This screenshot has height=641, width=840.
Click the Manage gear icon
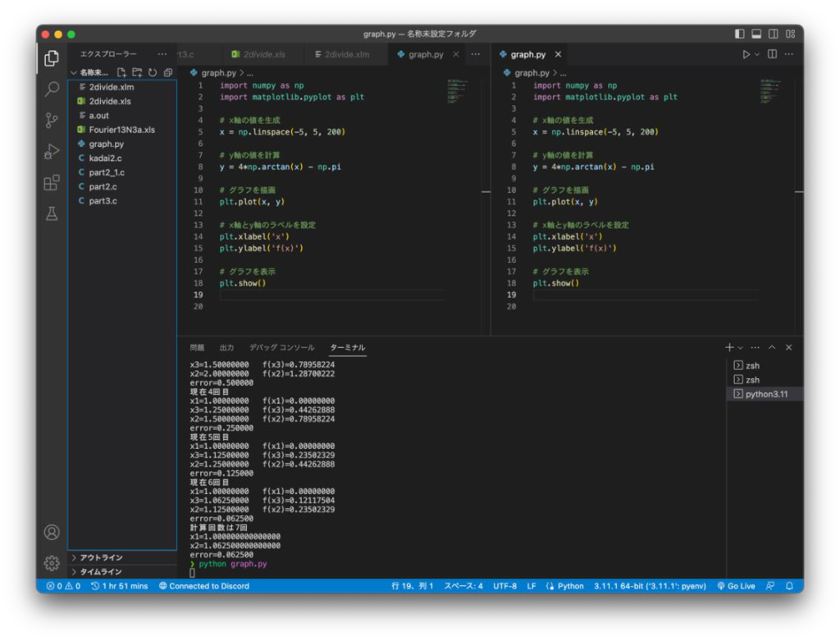pyautogui.click(x=52, y=563)
